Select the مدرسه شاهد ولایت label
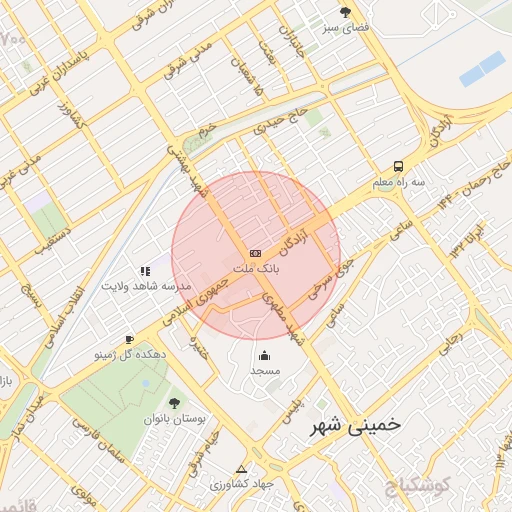Viewport: 512px width, 512px height. 146,286
